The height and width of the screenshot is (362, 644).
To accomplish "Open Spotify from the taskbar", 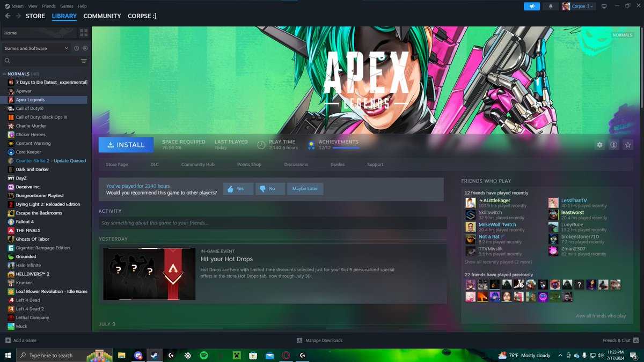I will 204,355.
